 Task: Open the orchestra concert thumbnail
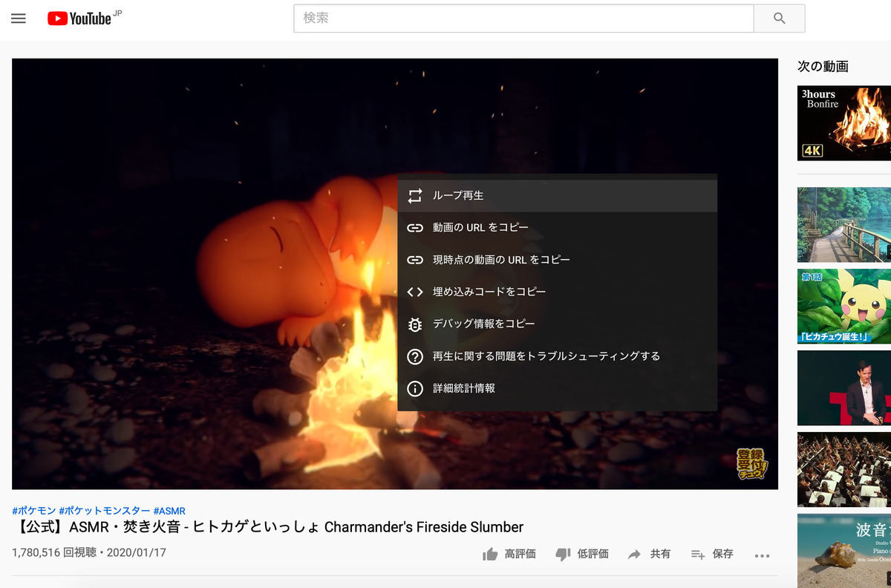click(x=844, y=469)
